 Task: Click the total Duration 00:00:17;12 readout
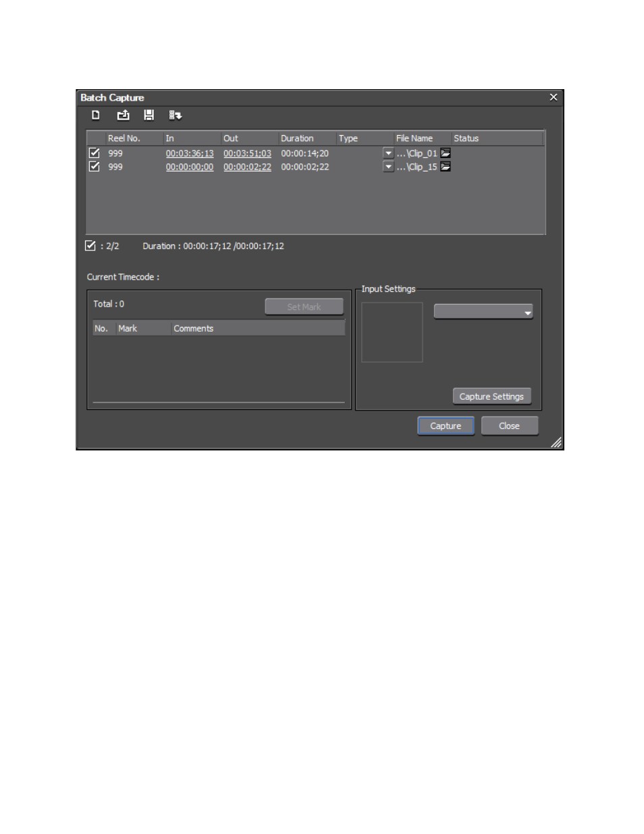click(213, 246)
